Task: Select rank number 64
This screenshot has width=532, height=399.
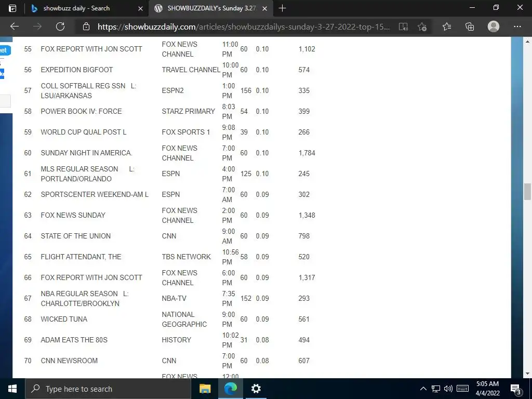Action: coord(28,236)
